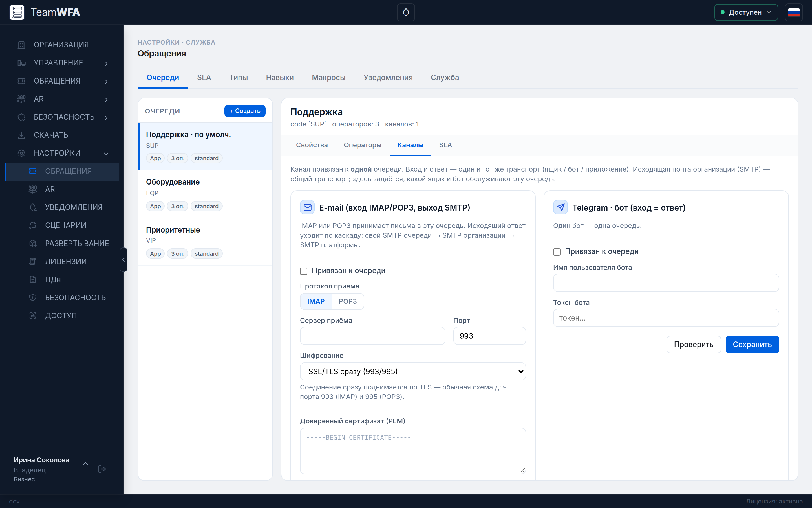Click the Настройки gear icon
This screenshot has height=508, width=812.
(21, 153)
